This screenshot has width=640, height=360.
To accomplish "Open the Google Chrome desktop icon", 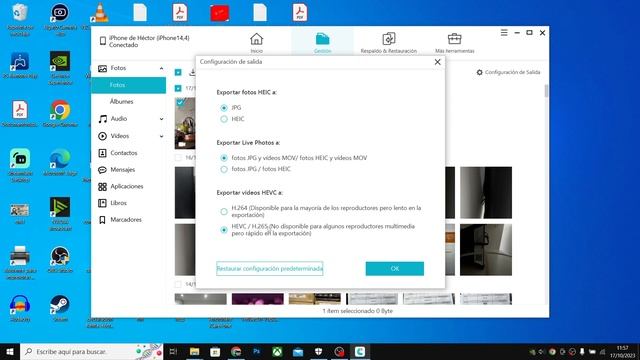I will pos(60,113).
